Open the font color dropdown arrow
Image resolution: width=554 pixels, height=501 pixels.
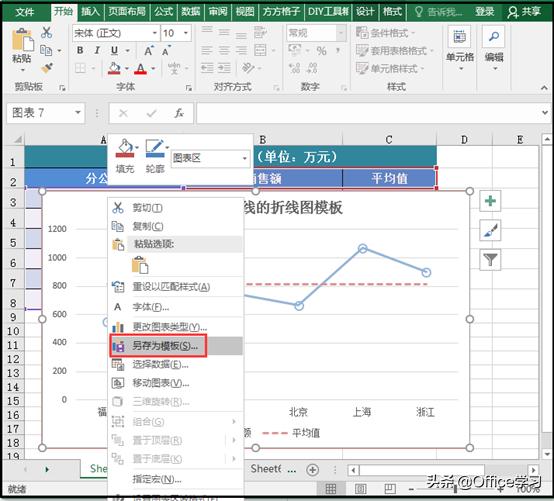[153, 69]
